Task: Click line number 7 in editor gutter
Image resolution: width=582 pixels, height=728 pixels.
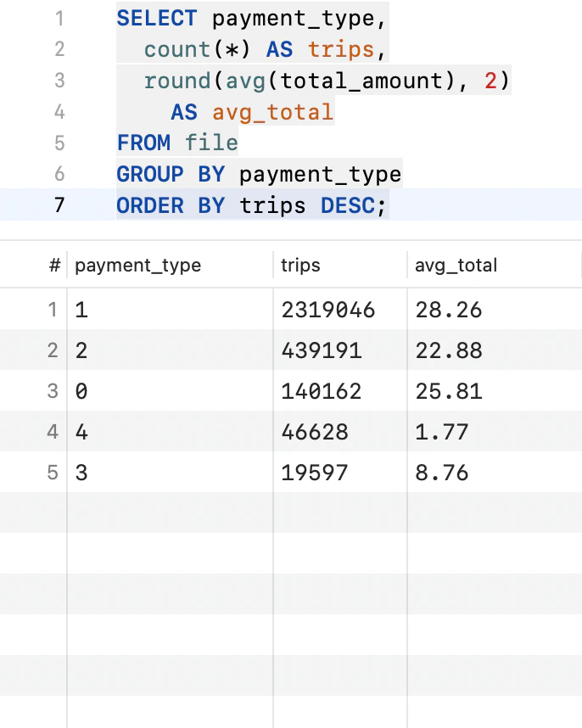Action: (x=59, y=205)
